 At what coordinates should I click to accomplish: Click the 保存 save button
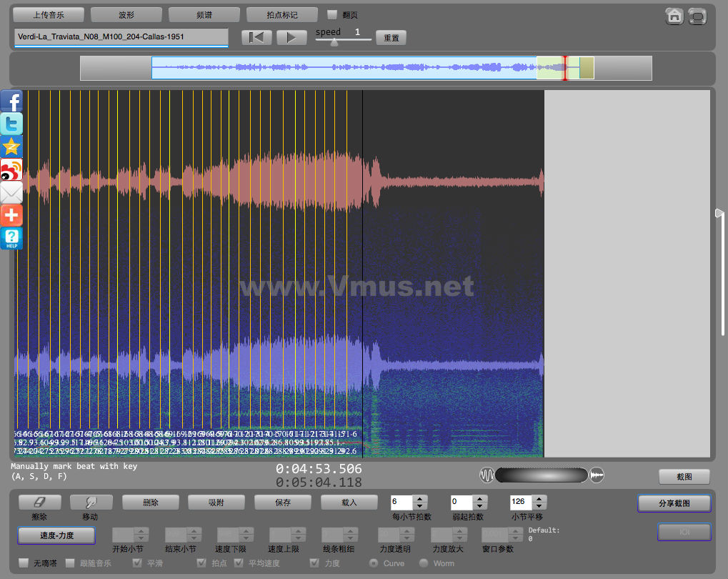coord(283,503)
